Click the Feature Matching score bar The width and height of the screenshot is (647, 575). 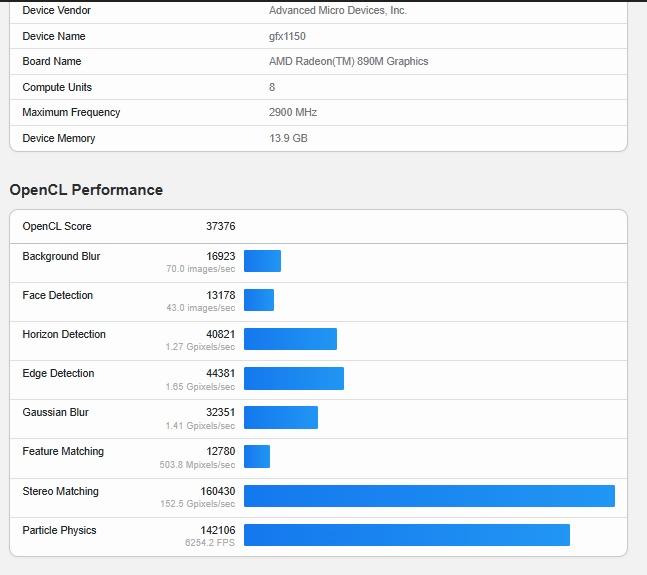coord(257,456)
